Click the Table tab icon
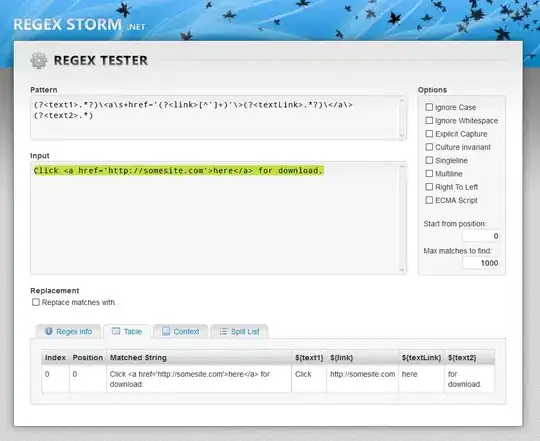 (x=116, y=331)
